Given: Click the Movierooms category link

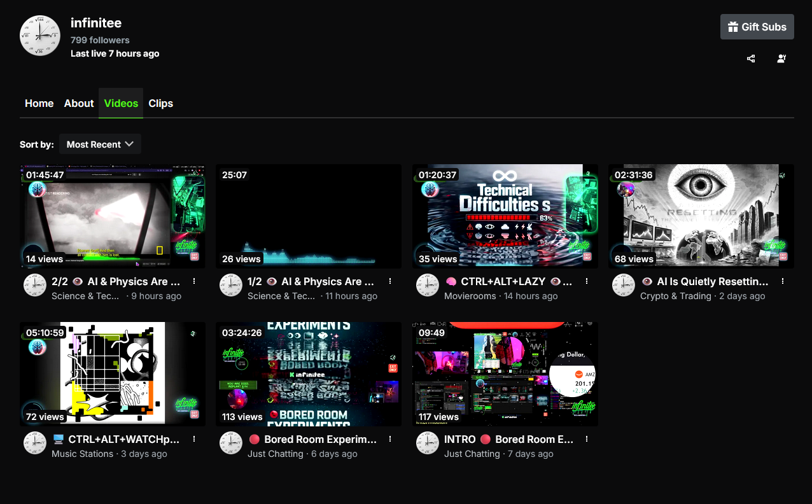Looking at the screenshot, I should click(470, 296).
